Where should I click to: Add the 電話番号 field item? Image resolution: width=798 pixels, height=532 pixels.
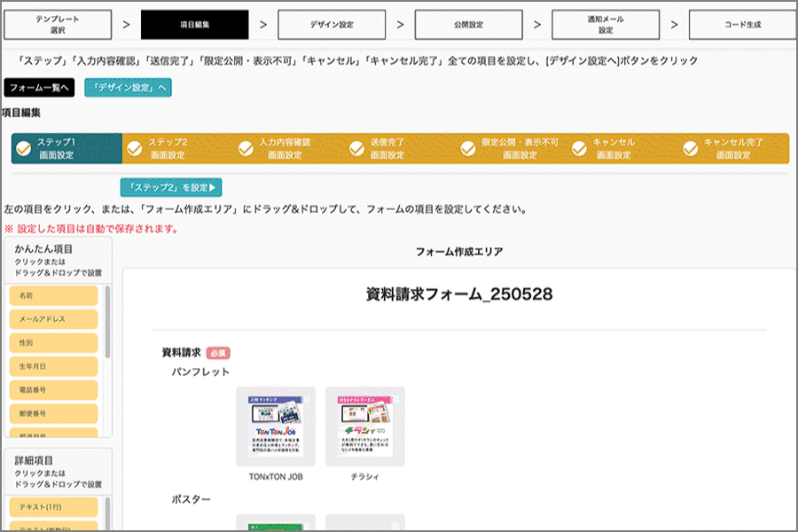pyautogui.click(x=53, y=390)
